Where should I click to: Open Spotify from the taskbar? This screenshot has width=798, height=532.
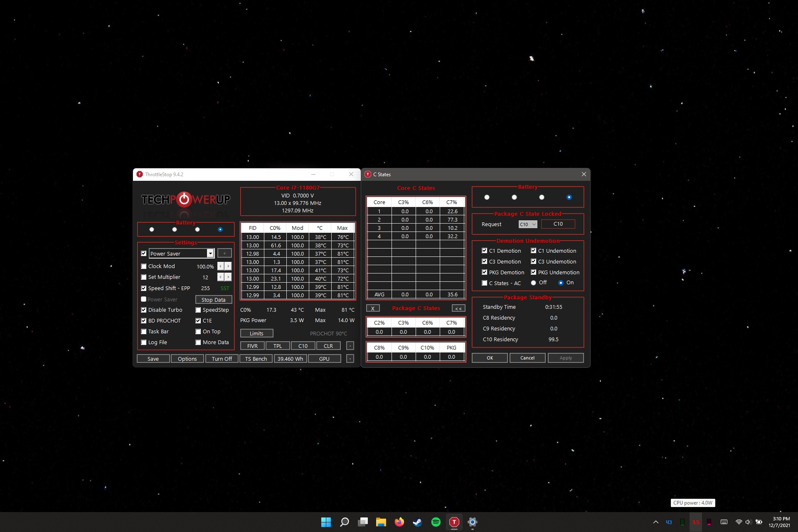[436, 522]
